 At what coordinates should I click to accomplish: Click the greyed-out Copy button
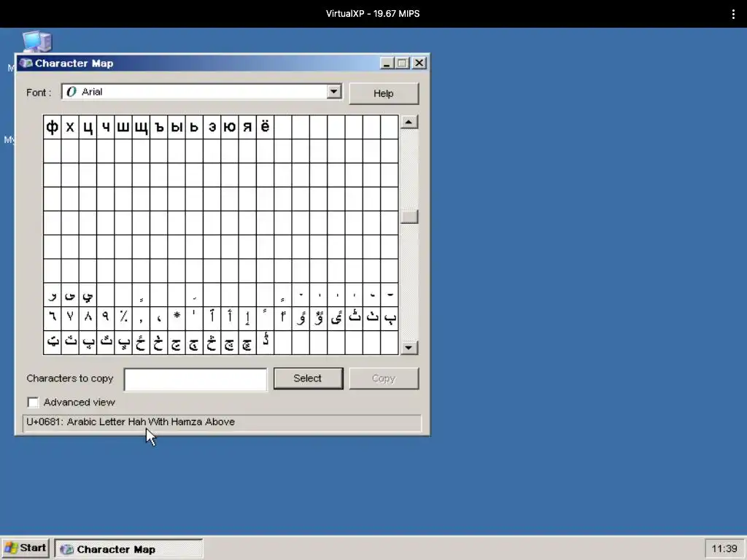384,378
